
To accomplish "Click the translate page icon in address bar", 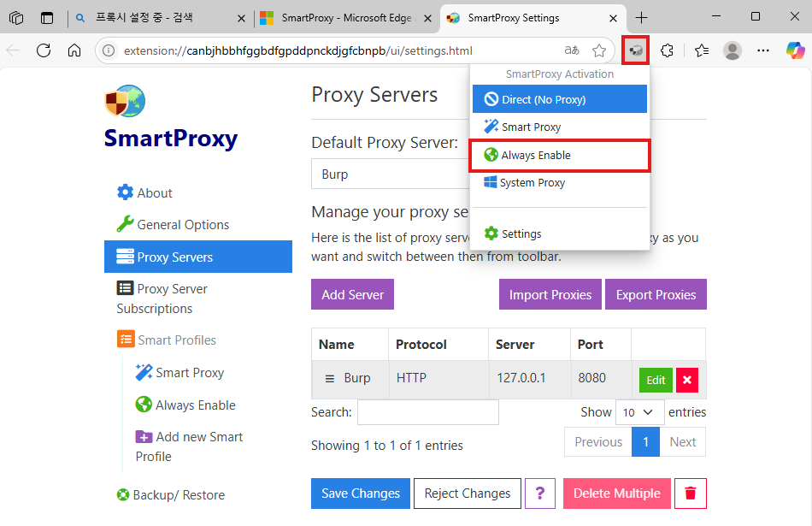I will (572, 50).
